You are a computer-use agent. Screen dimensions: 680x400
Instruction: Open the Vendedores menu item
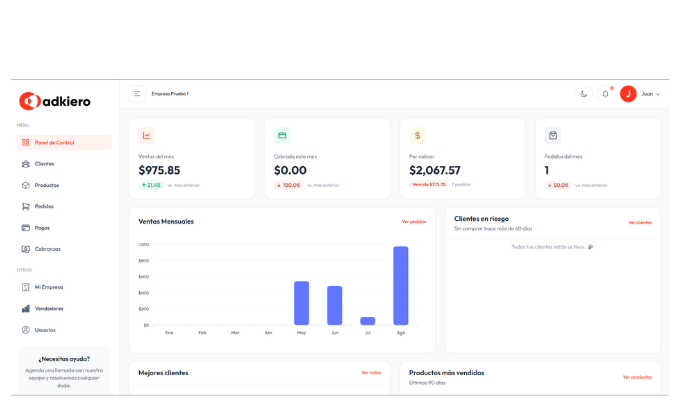coord(64,308)
